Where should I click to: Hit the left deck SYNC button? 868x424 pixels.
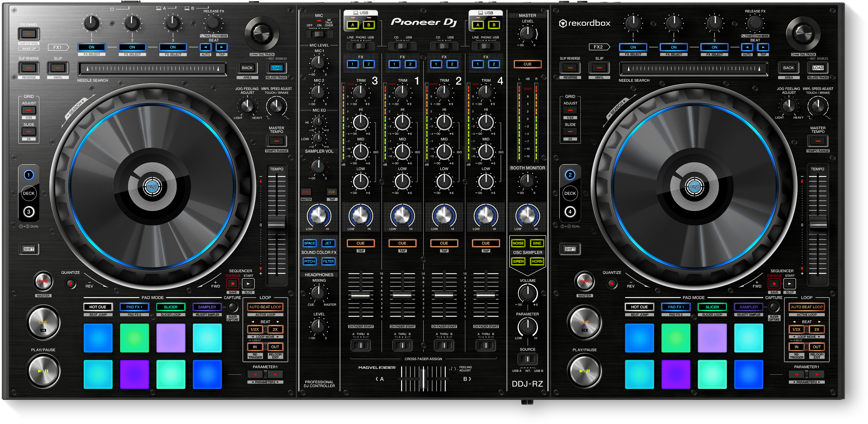43,281
